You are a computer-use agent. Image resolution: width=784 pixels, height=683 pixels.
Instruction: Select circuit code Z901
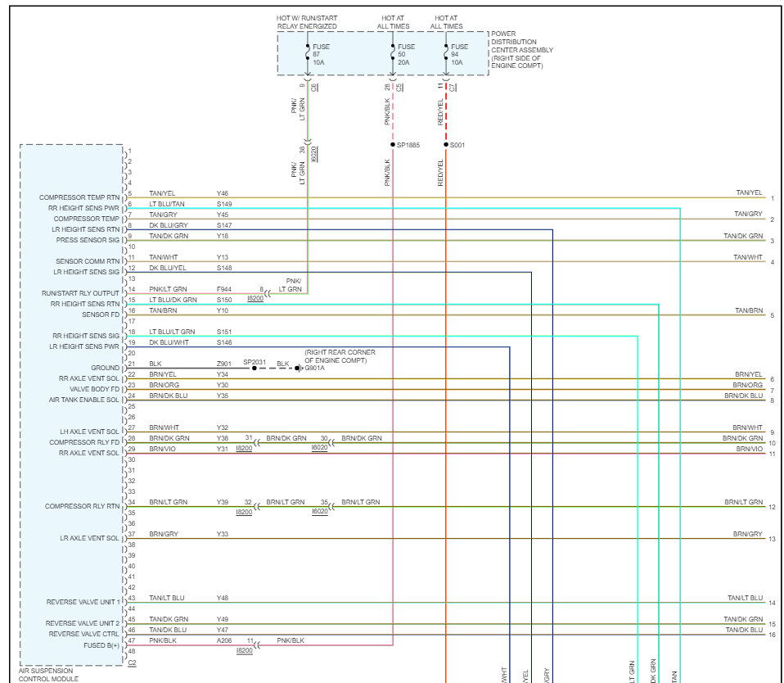pyautogui.click(x=224, y=364)
